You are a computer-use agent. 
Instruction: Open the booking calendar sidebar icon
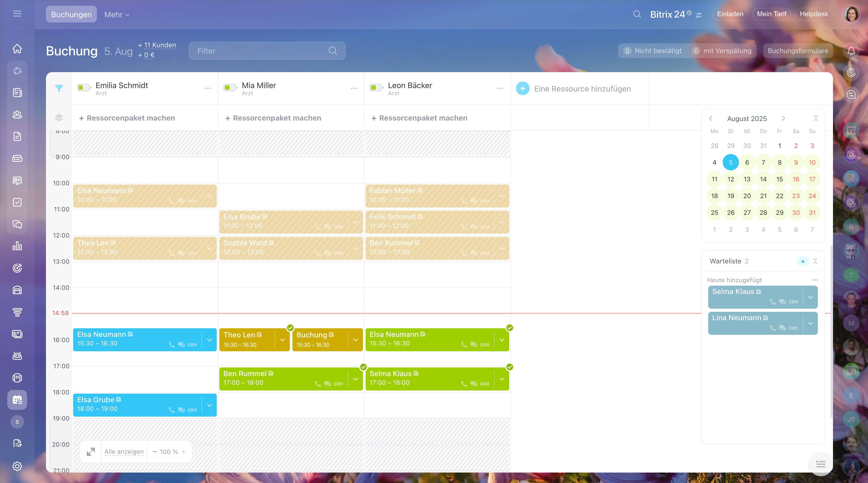coord(17,400)
